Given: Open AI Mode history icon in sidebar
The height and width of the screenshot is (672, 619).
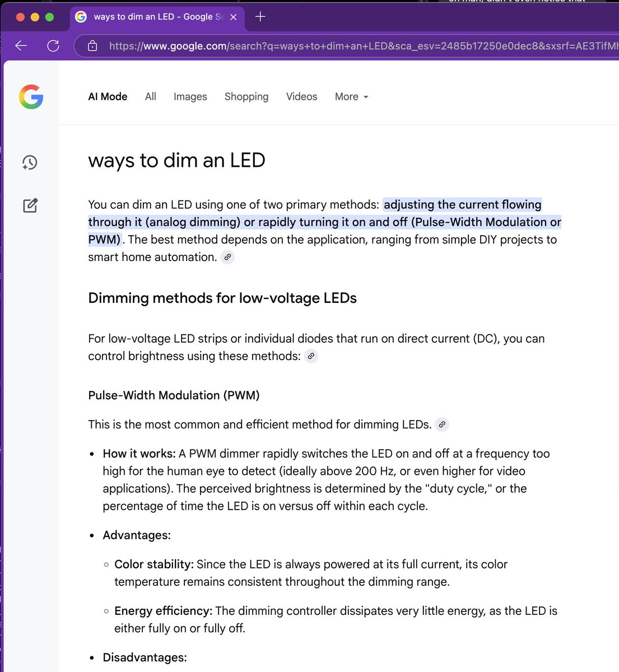Looking at the screenshot, I should [x=30, y=162].
